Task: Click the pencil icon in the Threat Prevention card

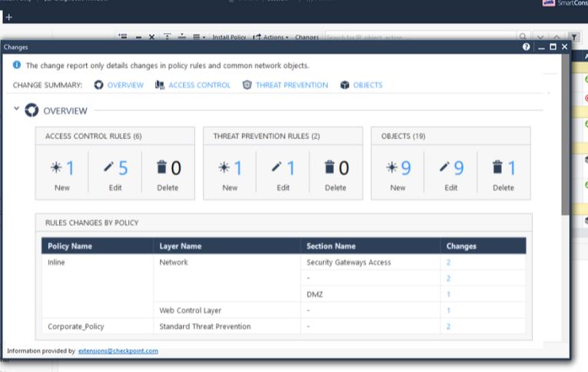Action: pyautogui.click(x=277, y=167)
